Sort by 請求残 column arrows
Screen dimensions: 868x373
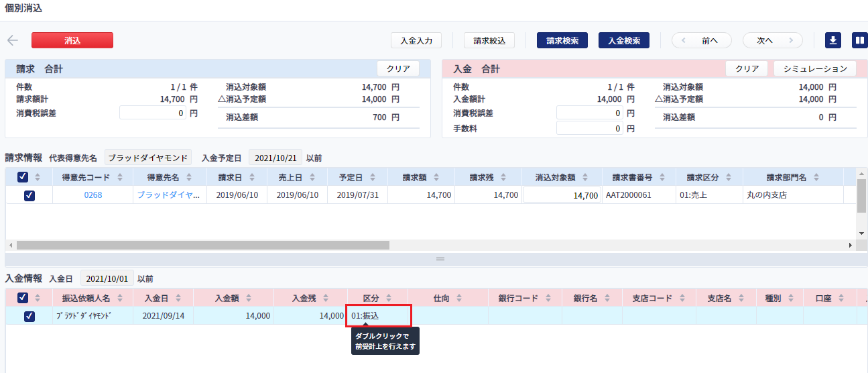pyautogui.click(x=504, y=177)
